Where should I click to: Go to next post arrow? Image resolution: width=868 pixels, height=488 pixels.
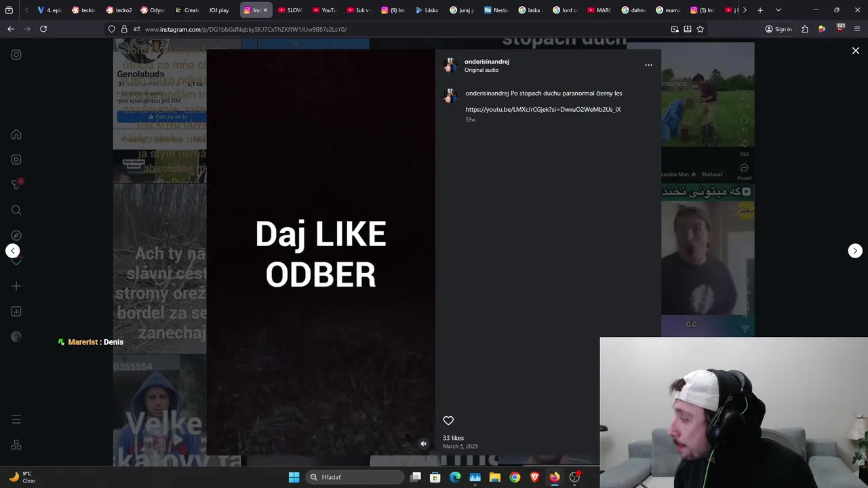tap(855, 251)
